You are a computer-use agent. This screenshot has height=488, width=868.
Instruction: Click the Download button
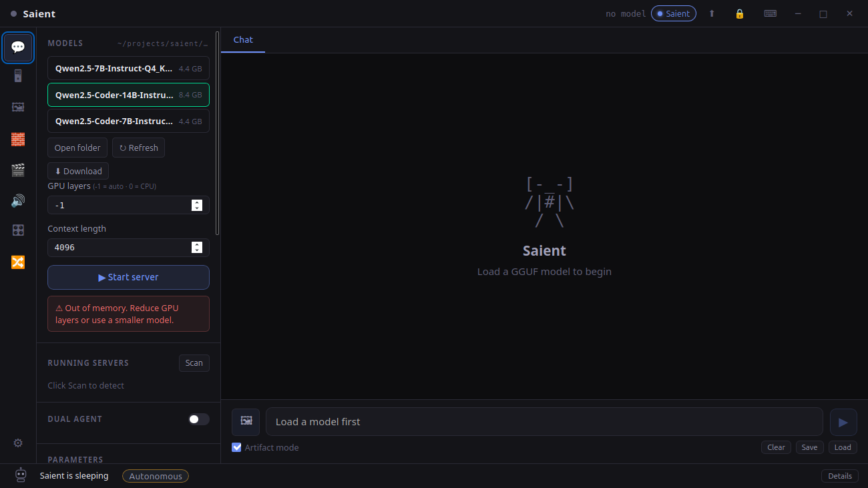pyautogui.click(x=78, y=171)
